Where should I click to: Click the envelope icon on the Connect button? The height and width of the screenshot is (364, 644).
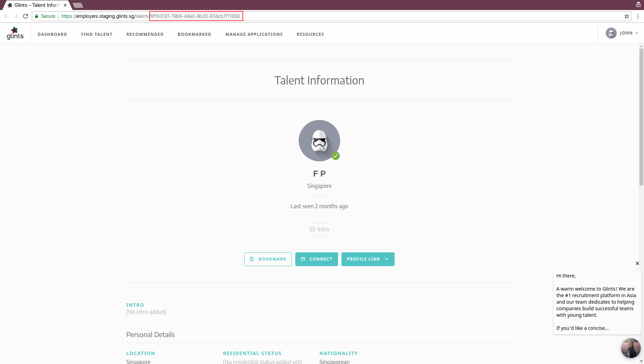[303, 259]
